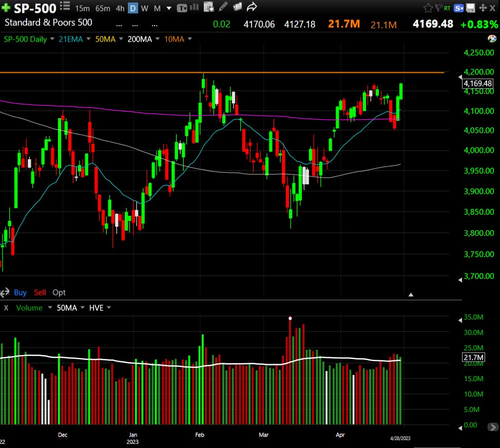Select the Monthly (M) timeframe
The width and height of the screenshot is (500, 448).
click(157, 9)
